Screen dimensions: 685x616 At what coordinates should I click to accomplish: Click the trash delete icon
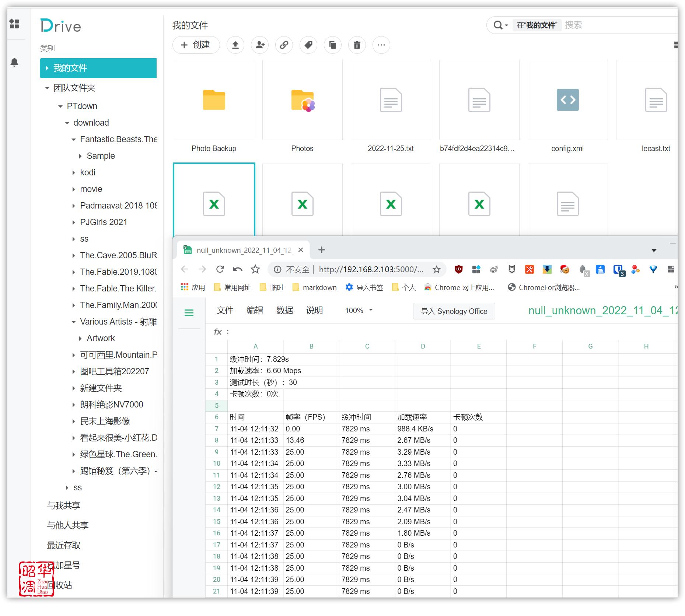click(357, 45)
